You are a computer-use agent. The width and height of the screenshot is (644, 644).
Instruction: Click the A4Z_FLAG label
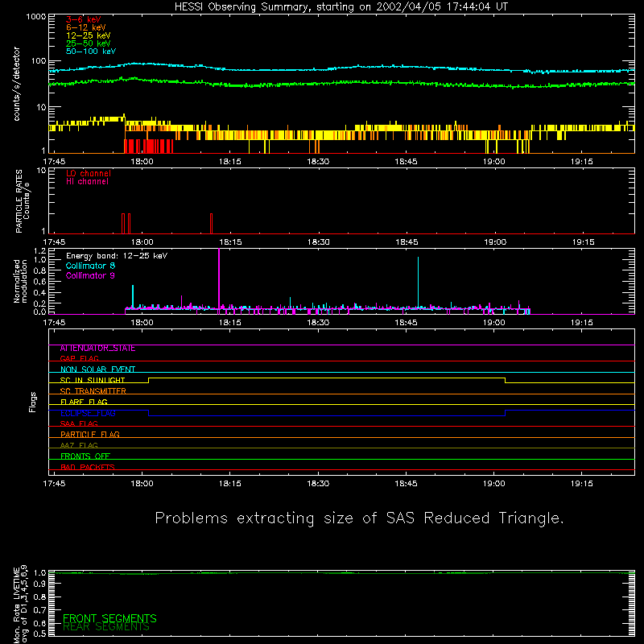pos(79,445)
